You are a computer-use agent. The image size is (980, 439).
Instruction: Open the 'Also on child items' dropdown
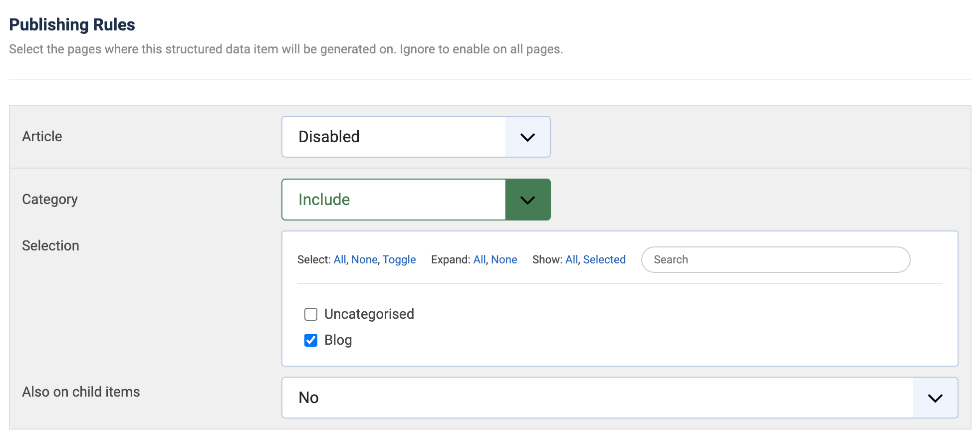pos(620,398)
